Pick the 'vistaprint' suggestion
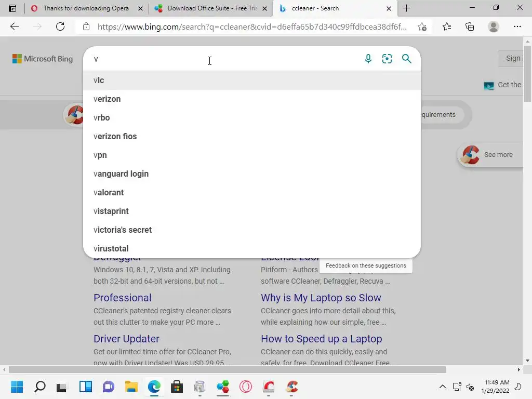The width and height of the screenshot is (532, 399). pos(252,211)
